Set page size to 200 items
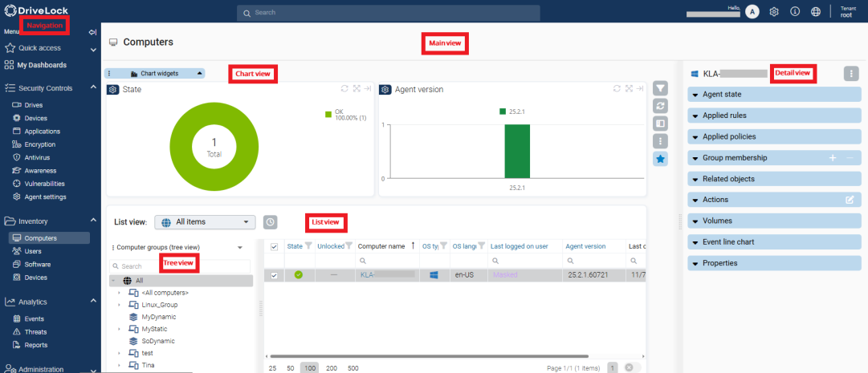This screenshot has height=373, width=868. [330, 367]
